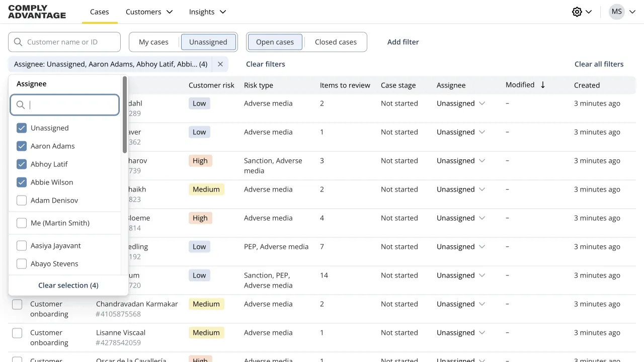Open the settings gear menu
Screen dimensions: 644x362
pos(577,12)
